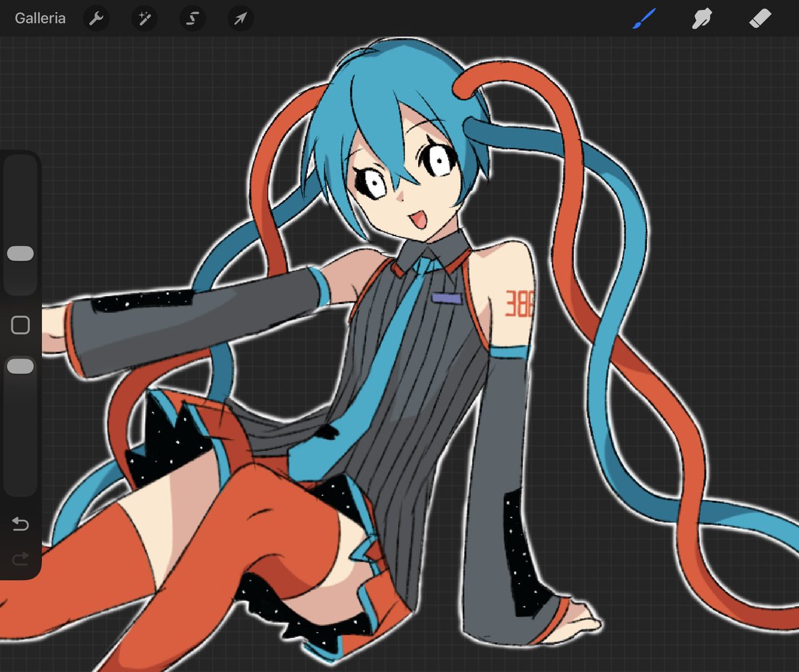
Task: Select the Smudge finger tool
Action: 702,19
